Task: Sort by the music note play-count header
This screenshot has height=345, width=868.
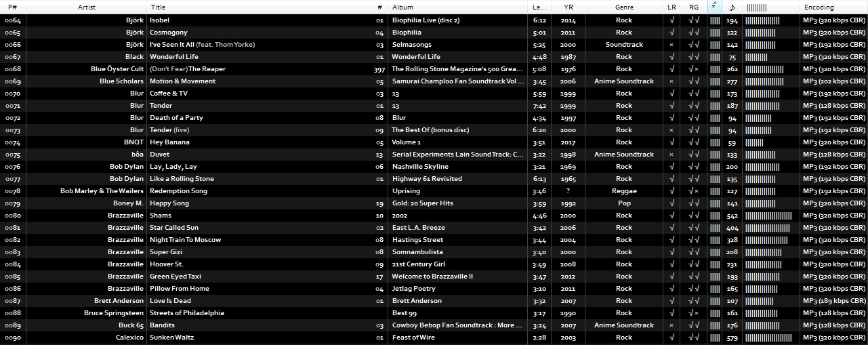Action: tap(732, 7)
